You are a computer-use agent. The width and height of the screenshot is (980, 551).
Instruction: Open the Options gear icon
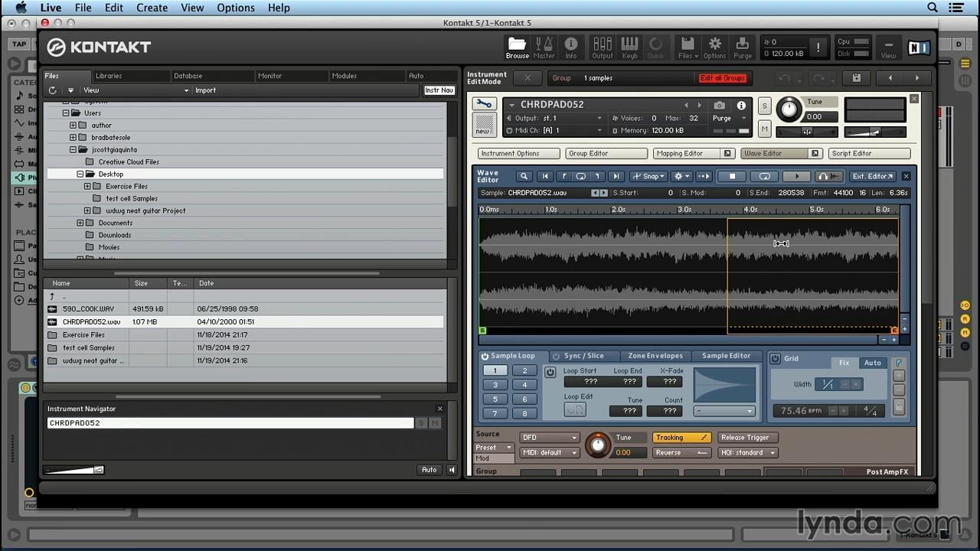click(x=714, y=47)
